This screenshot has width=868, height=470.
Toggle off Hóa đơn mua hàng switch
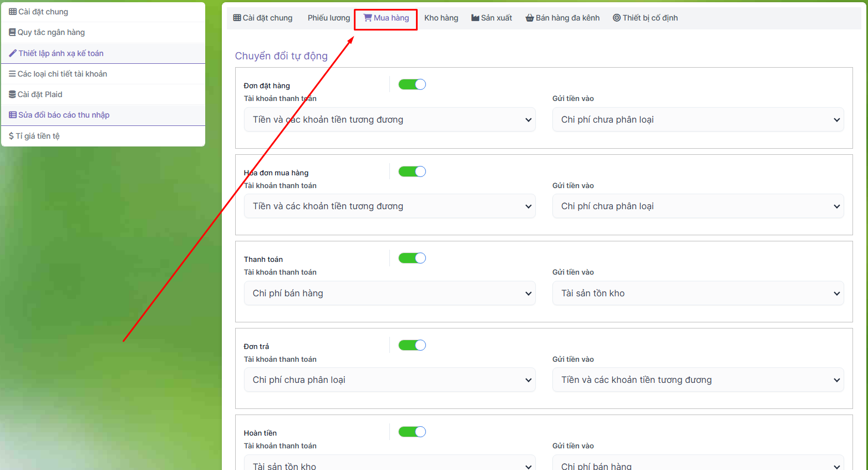click(412, 171)
